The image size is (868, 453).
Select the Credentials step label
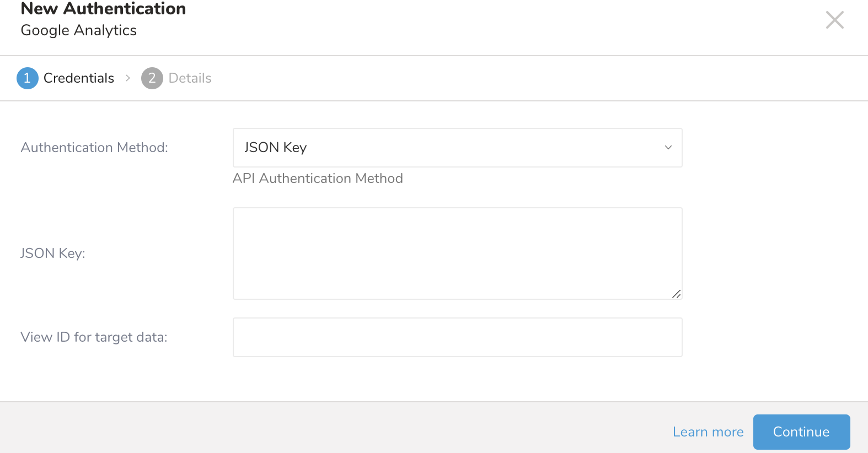click(x=79, y=78)
